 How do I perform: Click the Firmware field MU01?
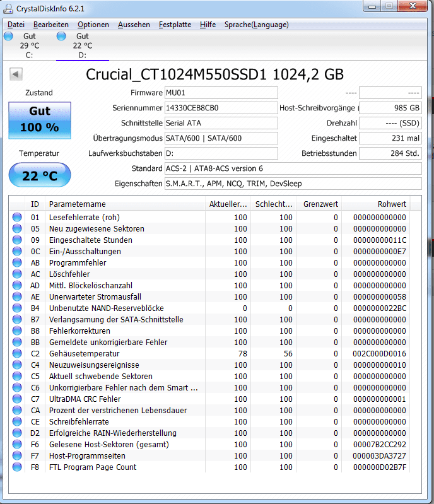221,93
